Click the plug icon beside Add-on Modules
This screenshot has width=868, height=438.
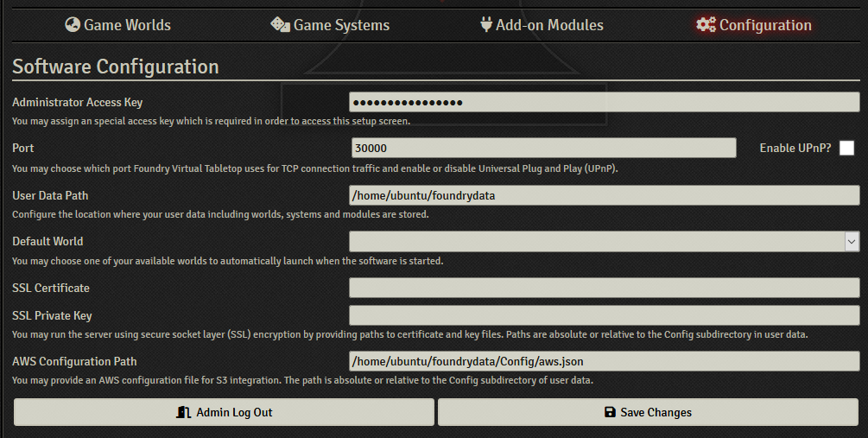click(x=486, y=24)
